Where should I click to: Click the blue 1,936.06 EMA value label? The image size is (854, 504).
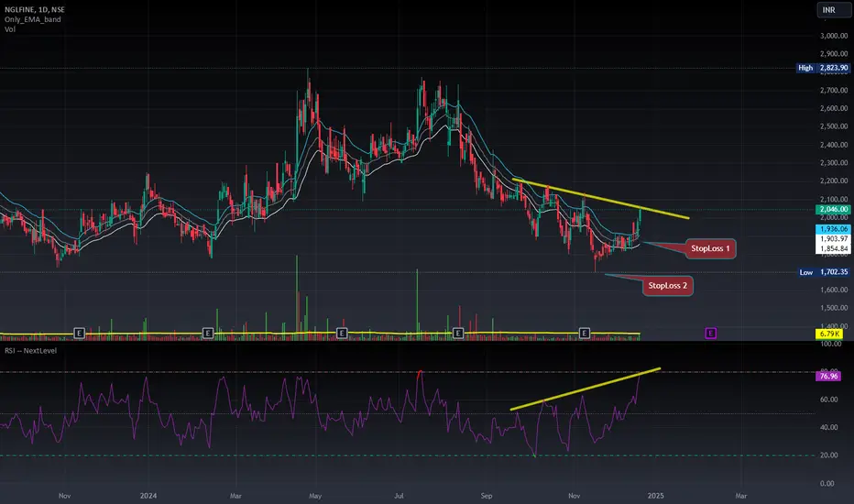click(833, 229)
